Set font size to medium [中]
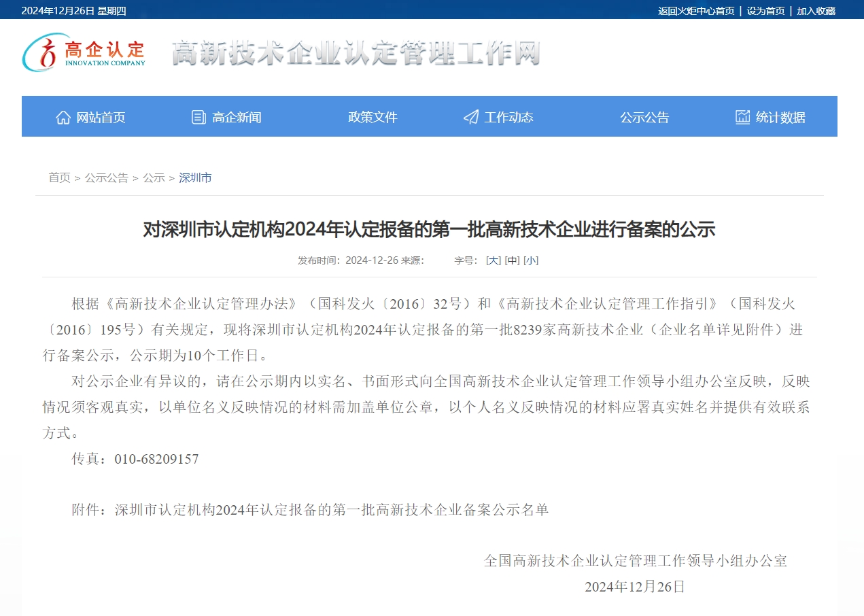864x616 pixels. [512, 260]
